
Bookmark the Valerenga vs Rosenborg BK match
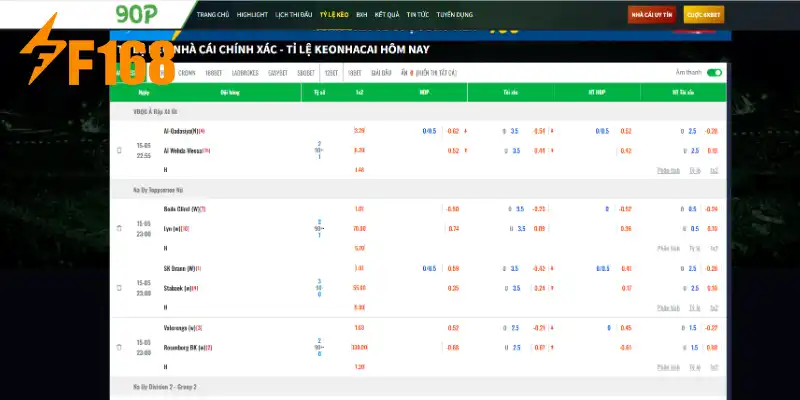tap(119, 347)
